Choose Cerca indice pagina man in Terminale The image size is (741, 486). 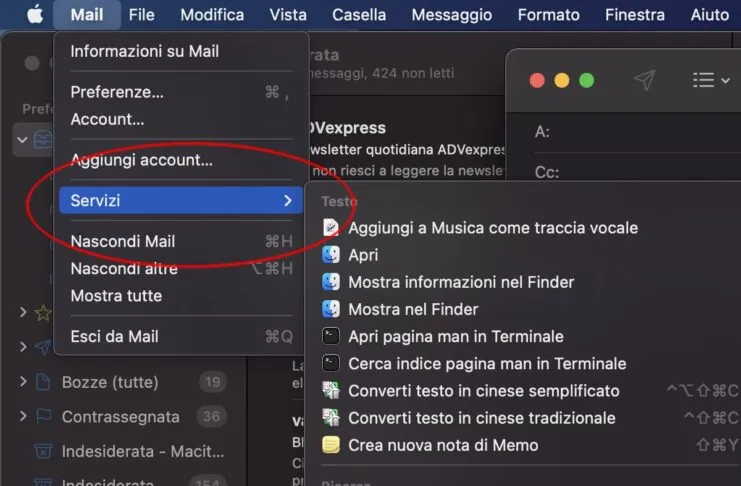487,364
